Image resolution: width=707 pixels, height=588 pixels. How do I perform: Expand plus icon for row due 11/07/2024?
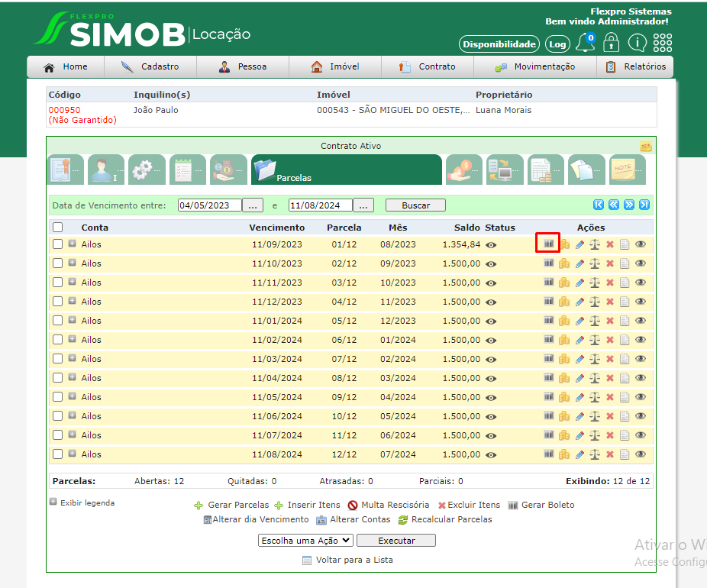pyautogui.click(x=72, y=435)
